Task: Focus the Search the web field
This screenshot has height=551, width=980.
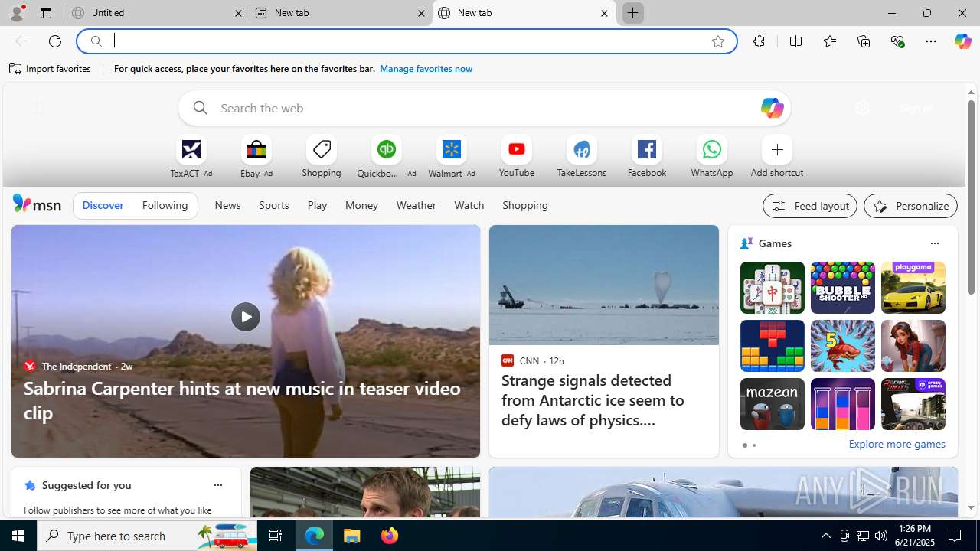Action: tap(484, 108)
